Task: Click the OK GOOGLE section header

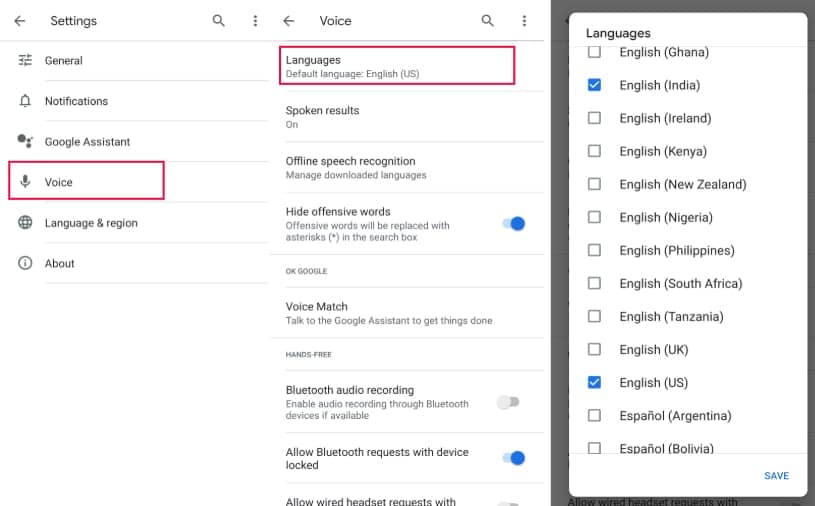Action: [x=306, y=271]
